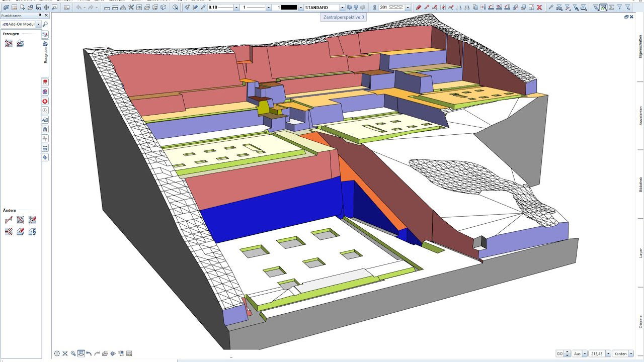Click the Zentralperspektive:3 viewport label

pyautogui.click(x=344, y=17)
